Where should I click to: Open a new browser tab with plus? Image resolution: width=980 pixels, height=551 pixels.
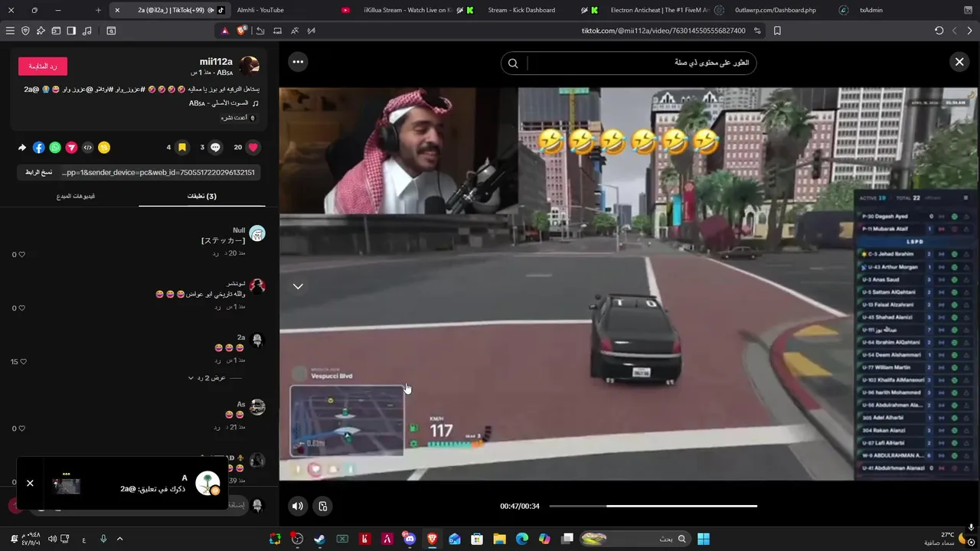[98, 10]
